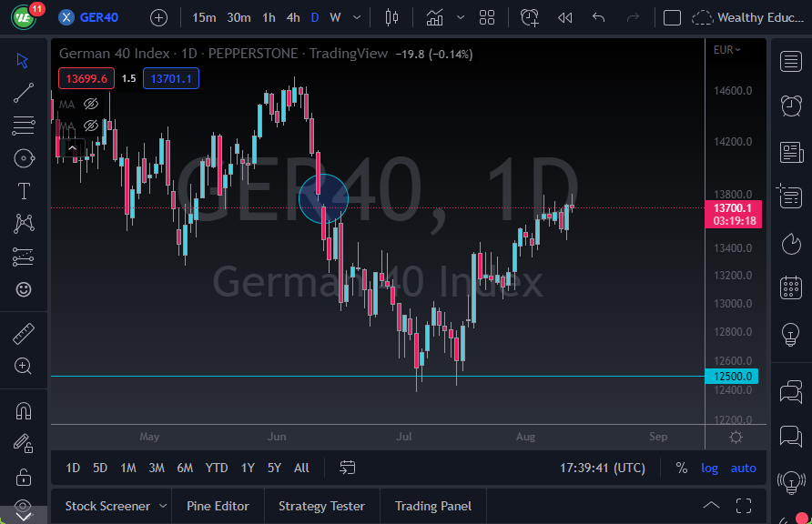This screenshot has width=812, height=524.
Task: Click the buy price button 13701.1
Action: click(170, 78)
